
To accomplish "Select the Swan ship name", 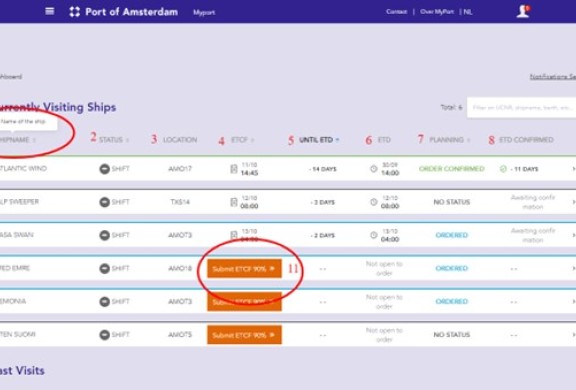I will [17, 235].
